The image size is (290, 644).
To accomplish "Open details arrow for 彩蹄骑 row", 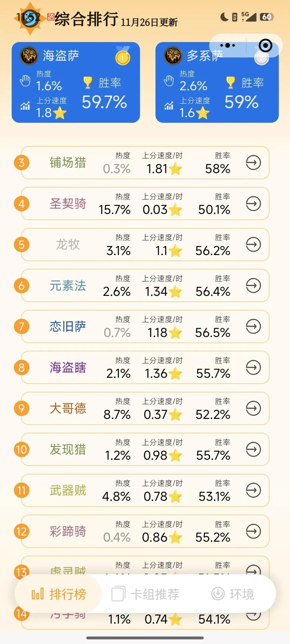I will [x=253, y=531].
